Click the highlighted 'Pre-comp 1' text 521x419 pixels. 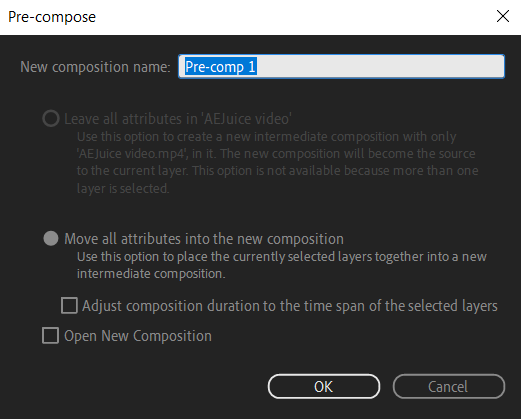(x=221, y=66)
